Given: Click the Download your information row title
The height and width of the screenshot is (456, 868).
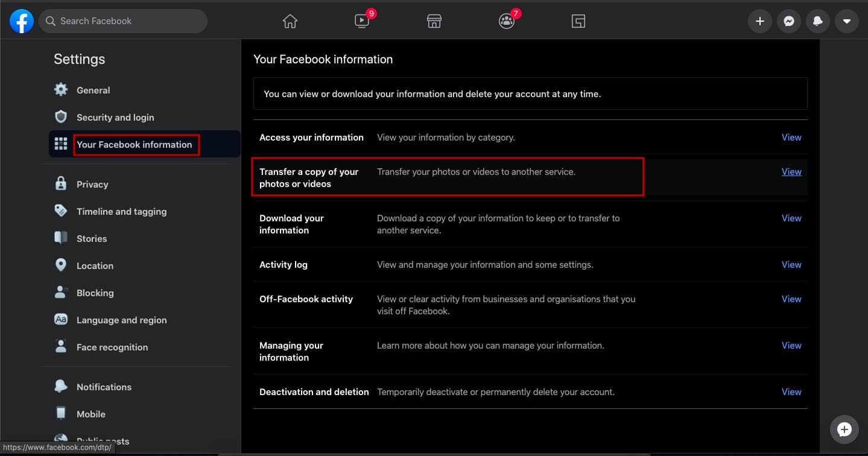Looking at the screenshot, I should click(291, 224).
